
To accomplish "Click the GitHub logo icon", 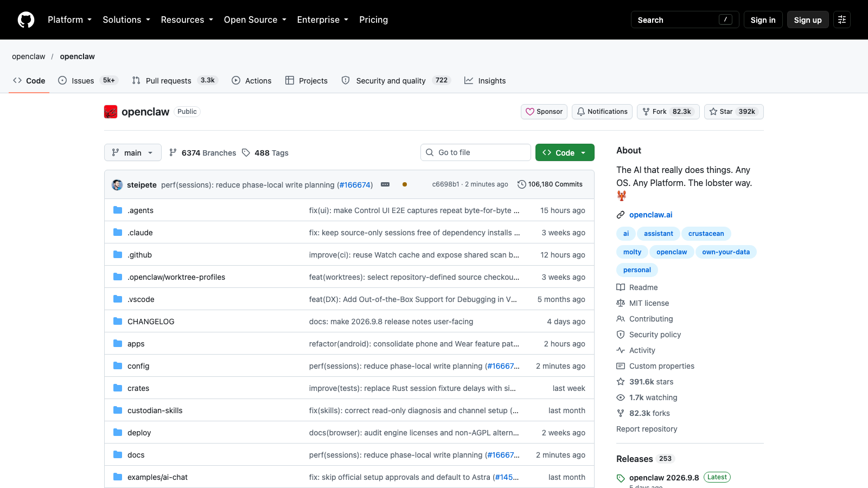I will tap(26, 20).
